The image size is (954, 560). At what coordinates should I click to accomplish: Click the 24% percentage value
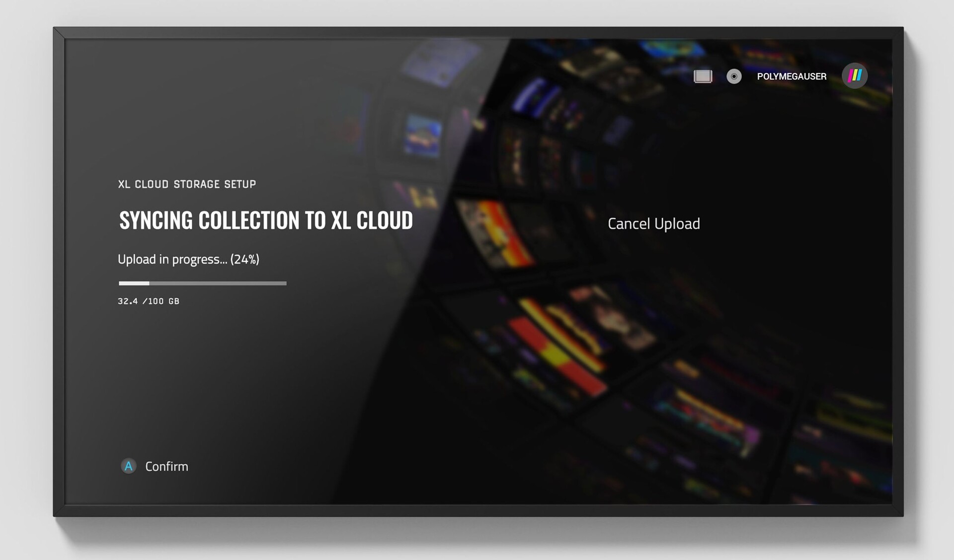tap(244, 259)
